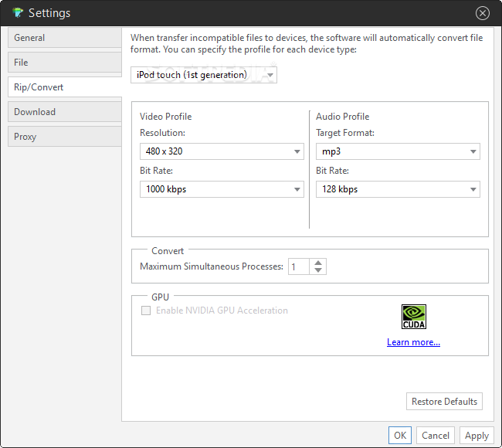Open the audio Bit Rate 128 kbps dropdown
502x448 pixels.
click(x=398, y=189)
